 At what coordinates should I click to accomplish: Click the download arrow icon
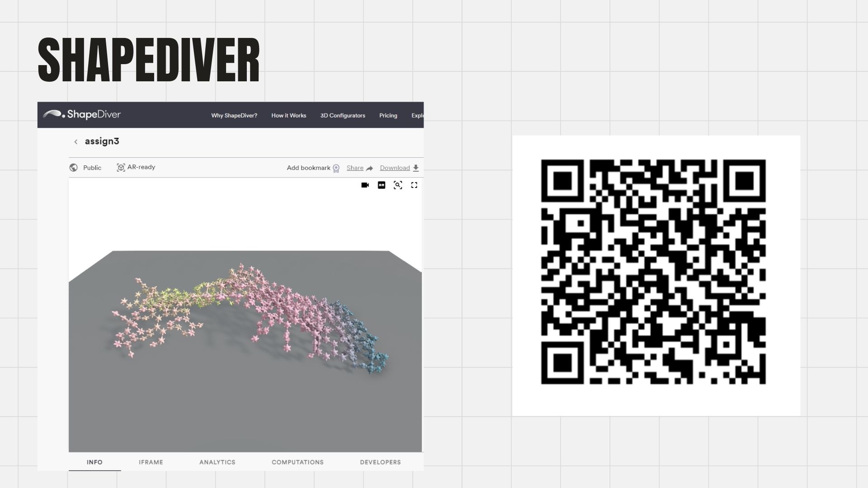tap(416, 168)
